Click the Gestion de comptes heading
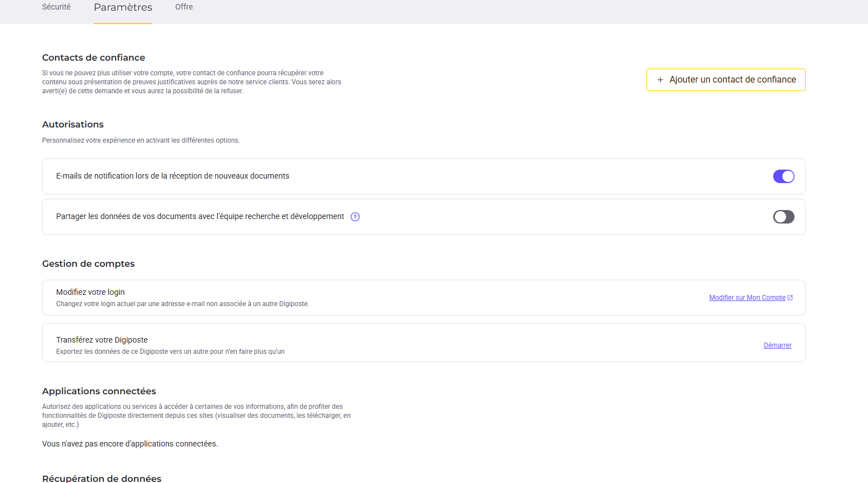 (88, 263)
